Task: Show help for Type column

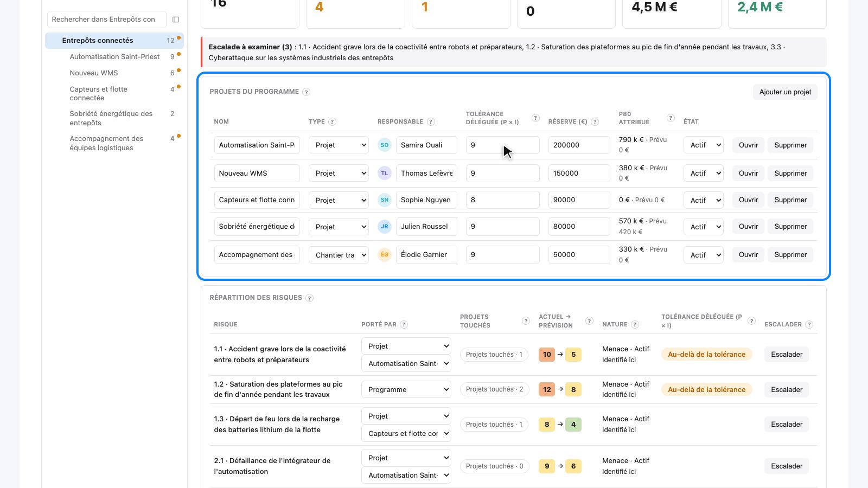Action: tap(333, 122)
